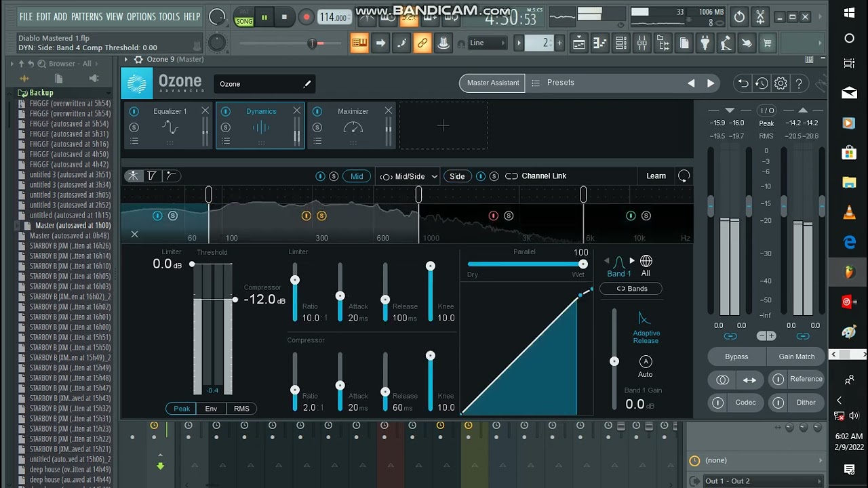868x488 pixels.
Task: Select the Peak detection mode tab
Action: pyautogui.click(x=182, y=409)
